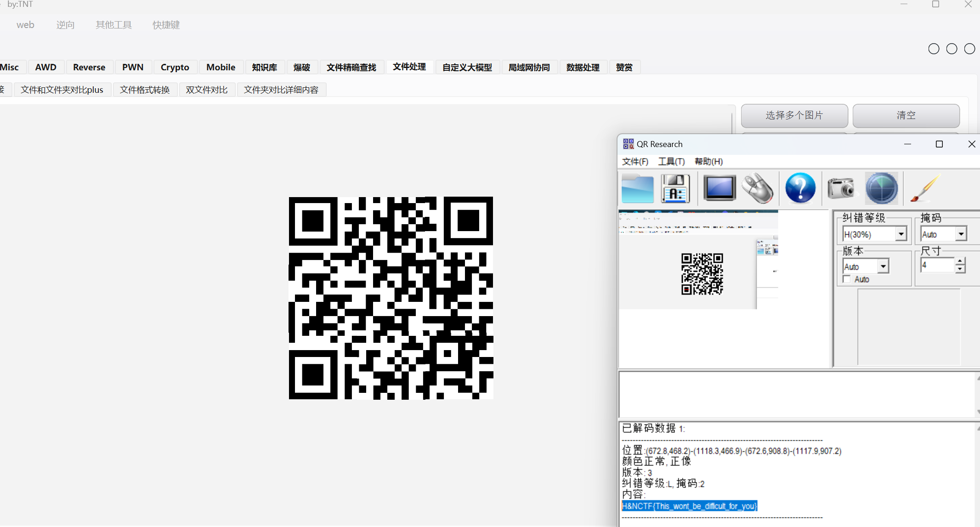Switch to the 数据处理 tab
Screen dimensions: 980x527
pos(583,67)
